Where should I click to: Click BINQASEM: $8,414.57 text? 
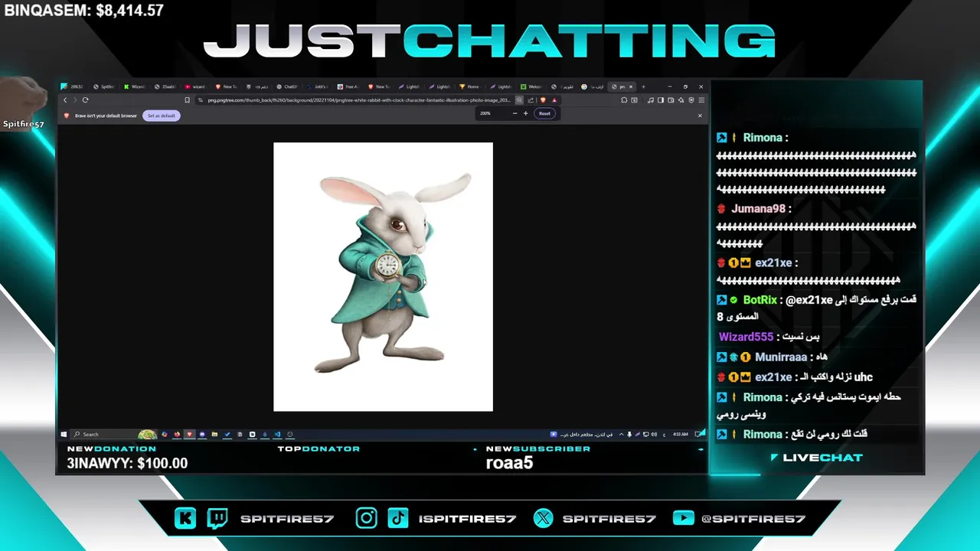pyautogui.click(x=84, y=11)
